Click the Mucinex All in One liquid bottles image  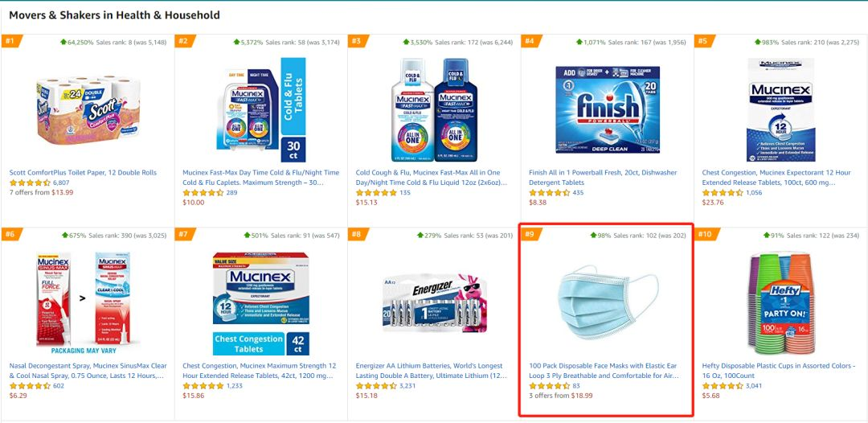click(x=434, y=109)
